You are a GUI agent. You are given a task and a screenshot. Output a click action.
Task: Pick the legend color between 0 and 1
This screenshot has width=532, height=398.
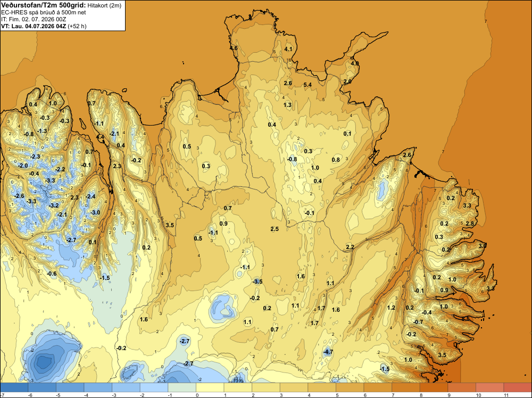point(210,387)
